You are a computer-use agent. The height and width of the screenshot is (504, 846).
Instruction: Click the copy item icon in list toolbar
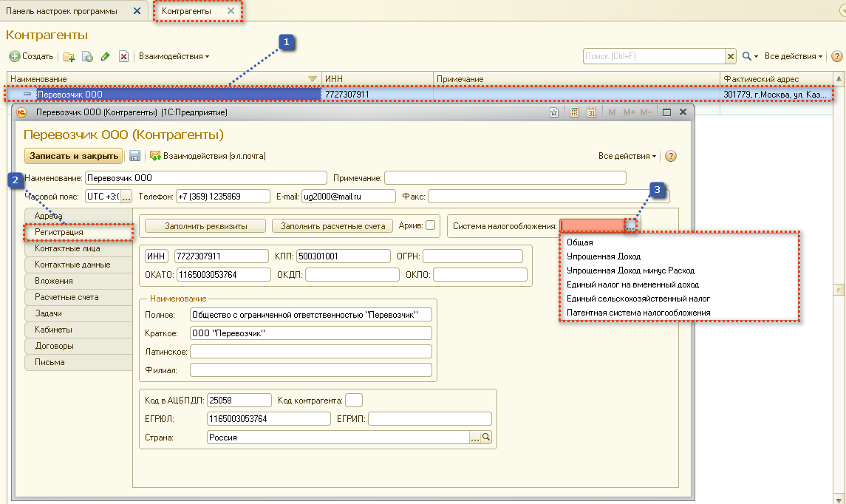[87, 56]
